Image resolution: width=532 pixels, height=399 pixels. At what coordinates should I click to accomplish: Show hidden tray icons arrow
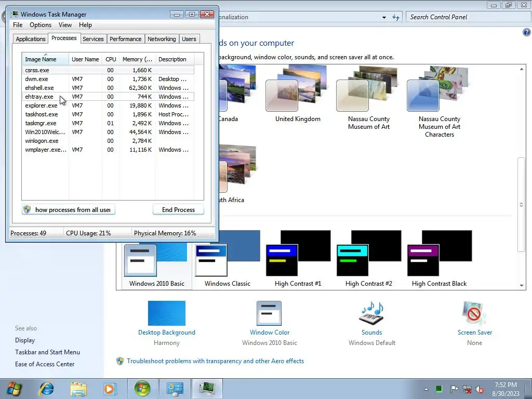pos(426,389)
